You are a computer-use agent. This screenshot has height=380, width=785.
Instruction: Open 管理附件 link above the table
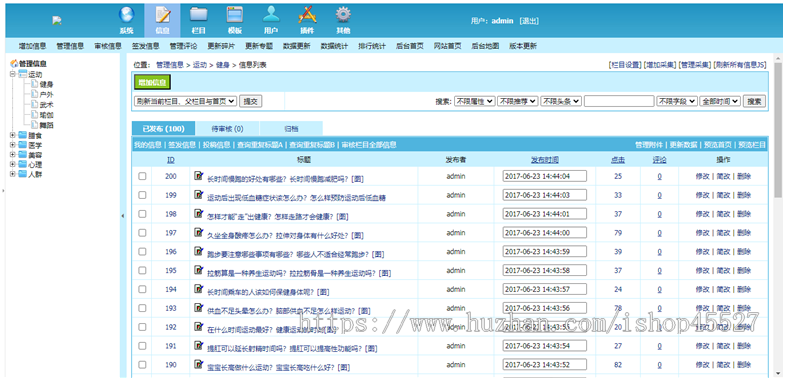tap(649, 145)
